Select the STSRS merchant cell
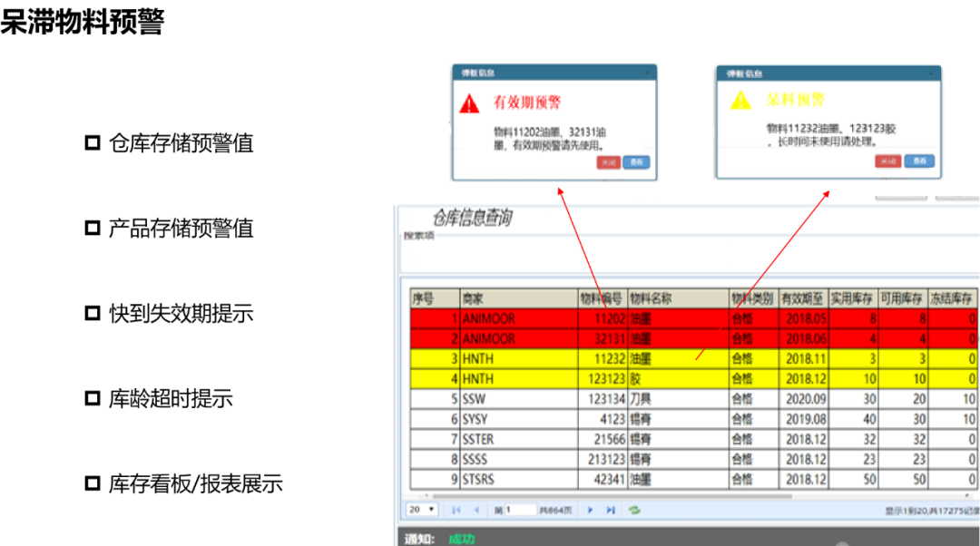 coord(519,479)
